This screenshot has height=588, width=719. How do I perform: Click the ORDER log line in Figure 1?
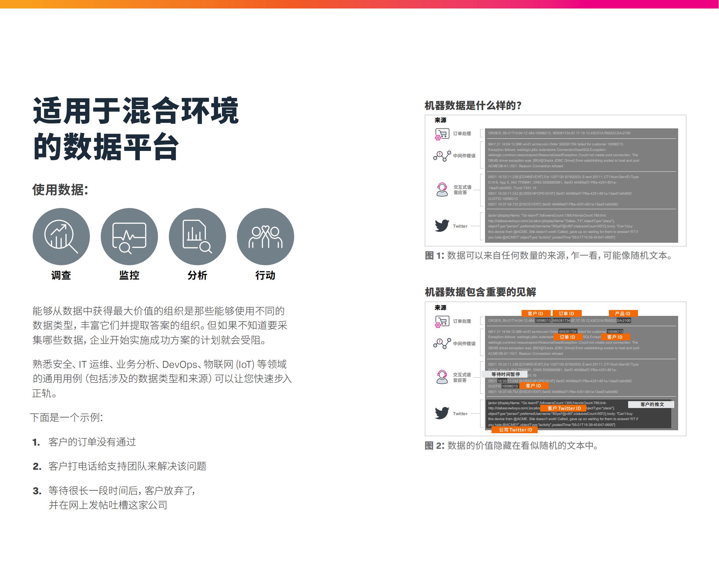[559, 133]
